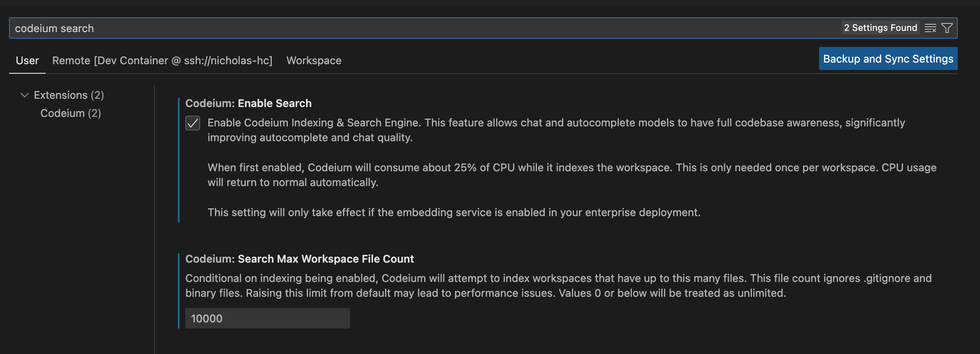Select Extensions (2) tree row

(69, 95)
